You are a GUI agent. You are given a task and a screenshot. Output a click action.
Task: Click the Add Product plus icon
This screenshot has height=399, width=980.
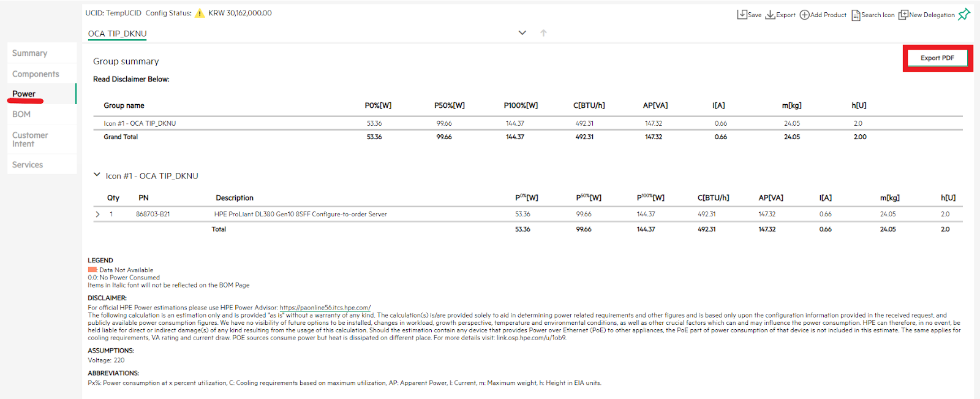click(x=804, y=15)
